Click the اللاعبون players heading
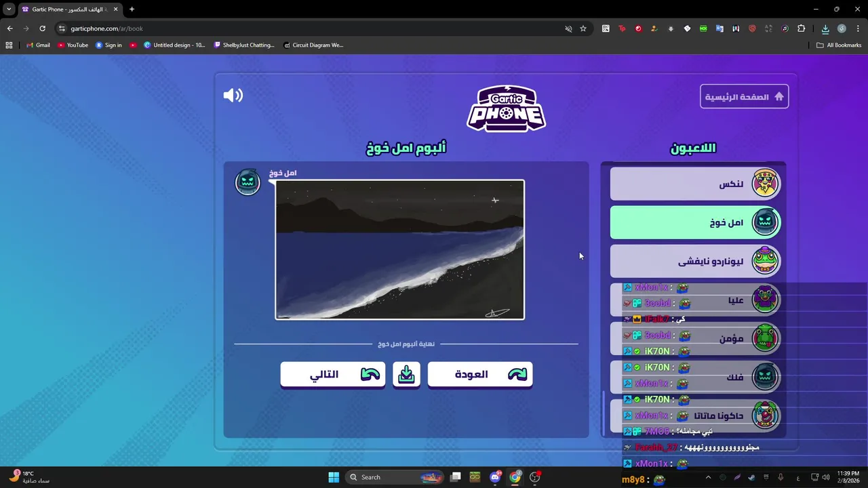Screen dimensions: 868x488 pyautogui.click(x=693, y=148)
